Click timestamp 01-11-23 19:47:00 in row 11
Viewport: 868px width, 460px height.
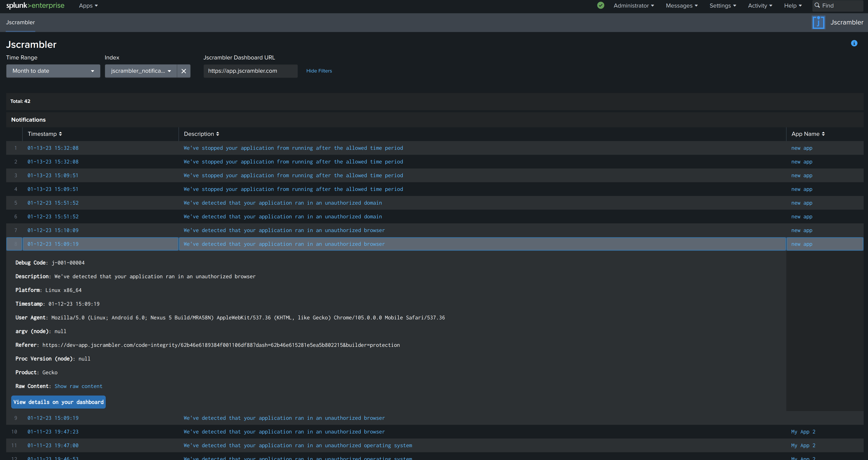(53, 446)
